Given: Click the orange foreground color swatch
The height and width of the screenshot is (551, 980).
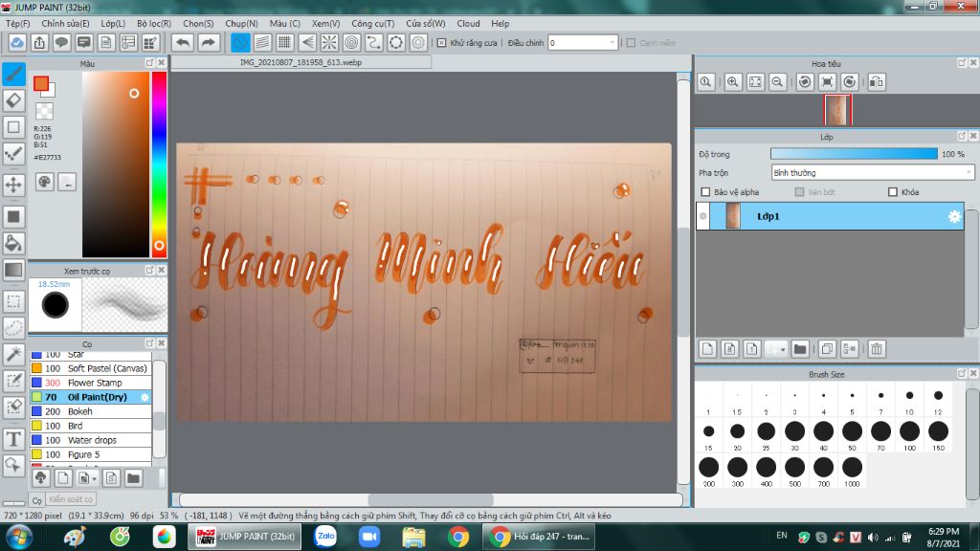Looking at the screenshot, I should point(41,83).
